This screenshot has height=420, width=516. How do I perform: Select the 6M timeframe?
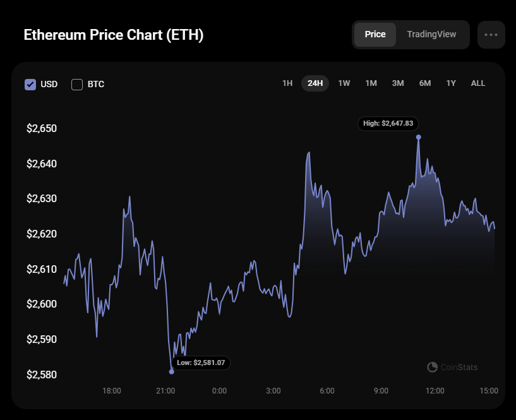coord(424,83)
